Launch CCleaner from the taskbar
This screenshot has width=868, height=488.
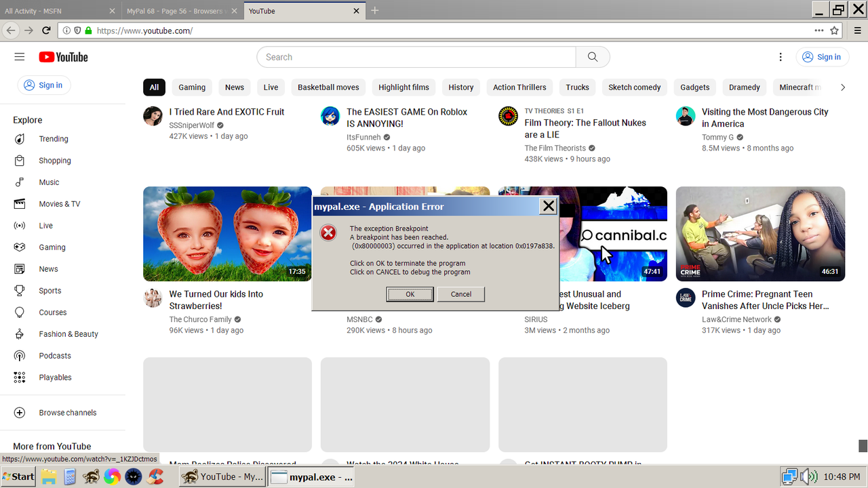point(156,476)
